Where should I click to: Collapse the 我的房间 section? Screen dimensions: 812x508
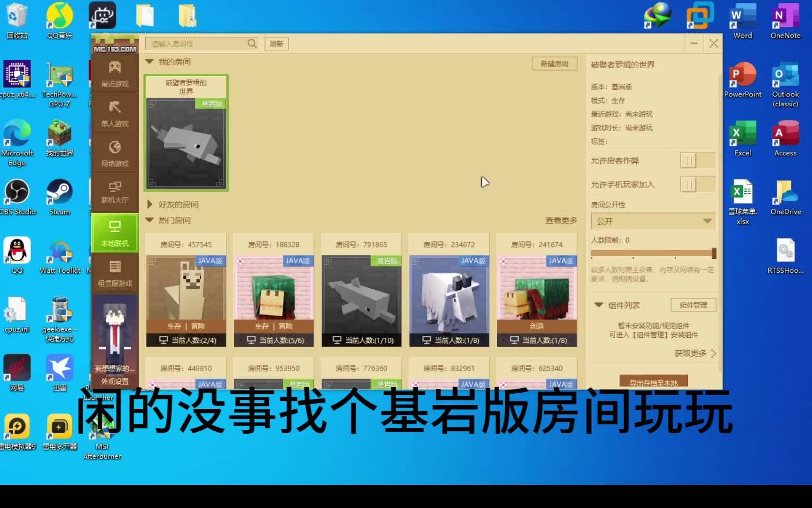(x=149, y=62)
